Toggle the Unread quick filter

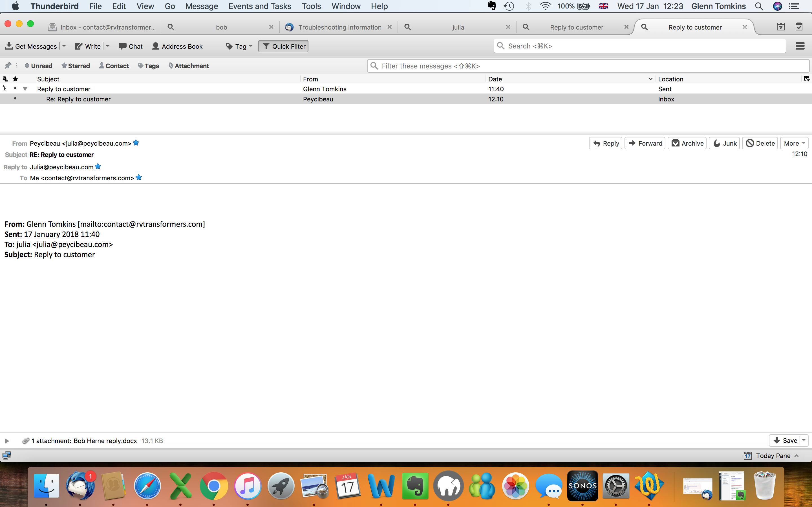(x=39, y=66)
